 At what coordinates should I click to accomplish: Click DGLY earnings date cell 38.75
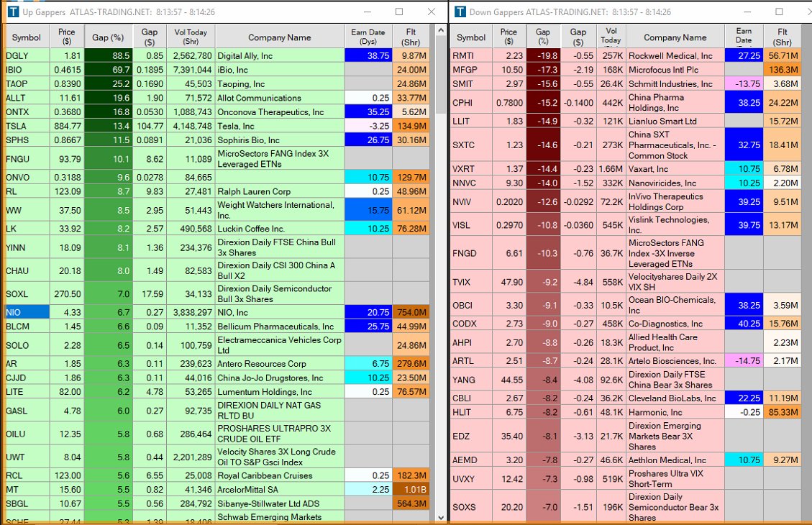[368, 55]
